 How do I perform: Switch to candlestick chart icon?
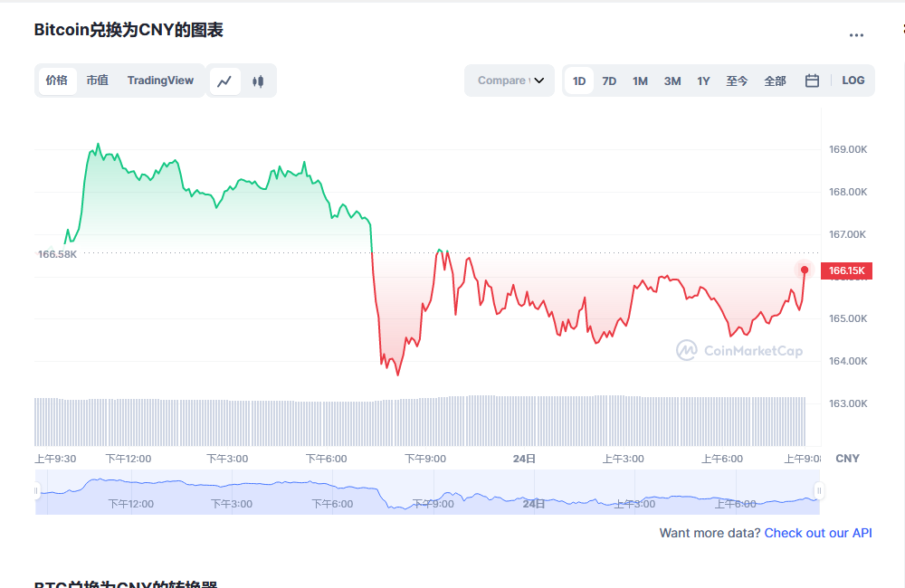click(258, 81)
